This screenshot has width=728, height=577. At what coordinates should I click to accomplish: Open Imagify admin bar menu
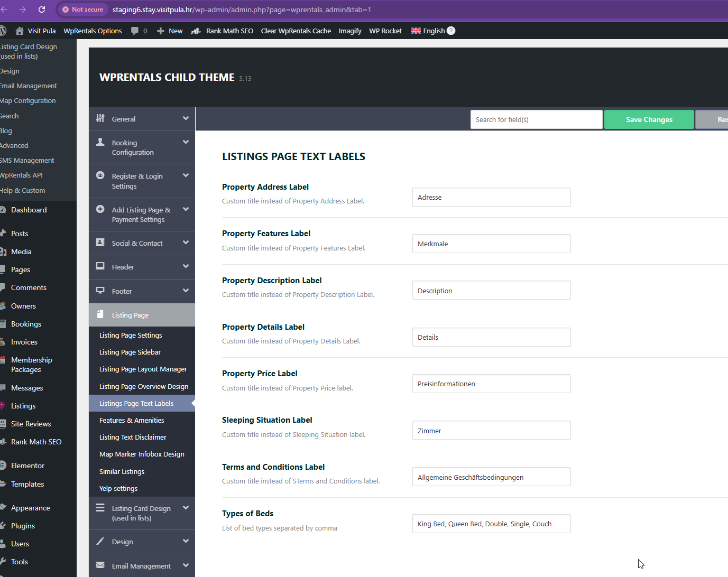coord(350,31)
